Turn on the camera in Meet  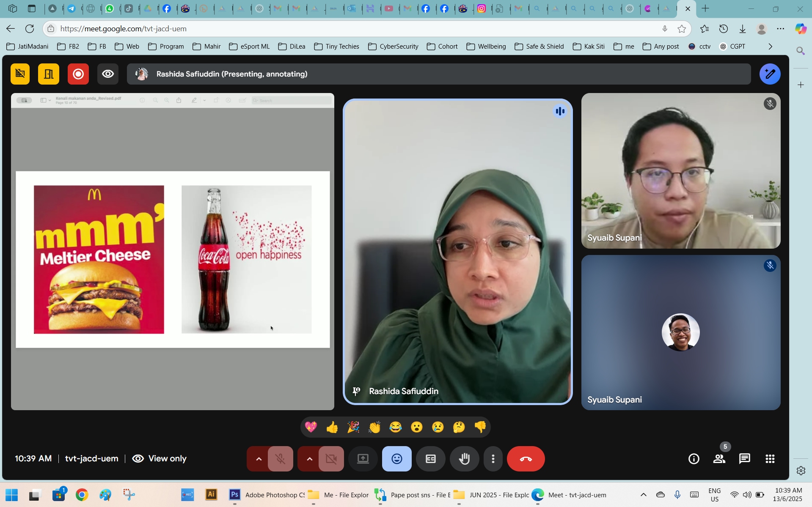[331, 459]
